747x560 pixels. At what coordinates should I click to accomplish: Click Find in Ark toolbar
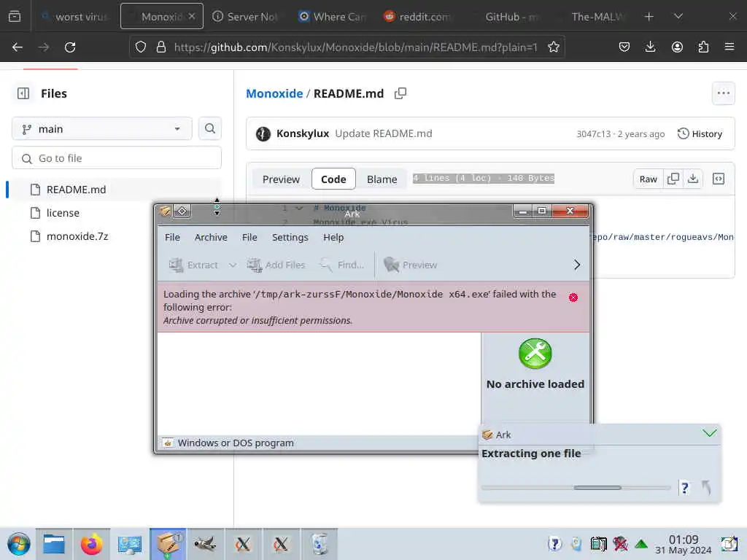coord(342,265)
